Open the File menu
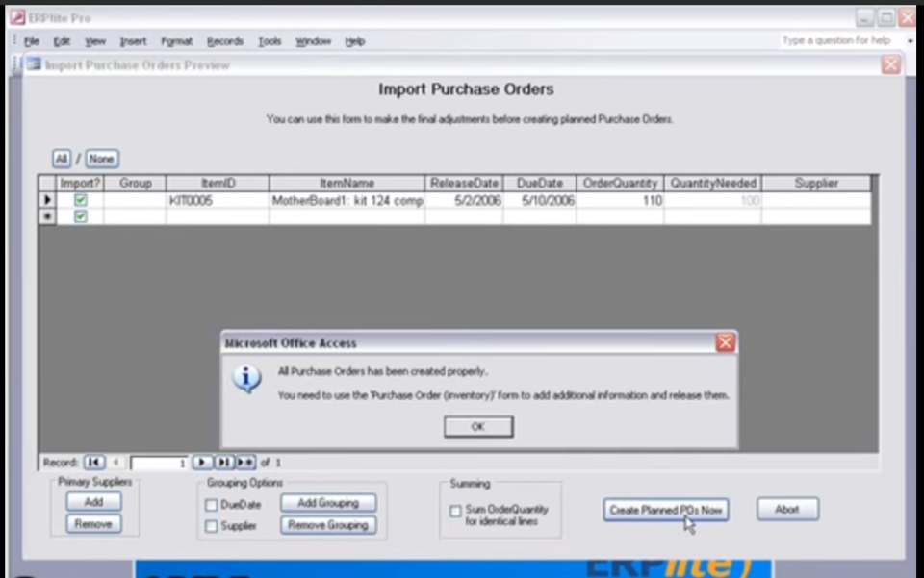The height and width of the screenshot is (578, 924). click(x=31, y=41)
